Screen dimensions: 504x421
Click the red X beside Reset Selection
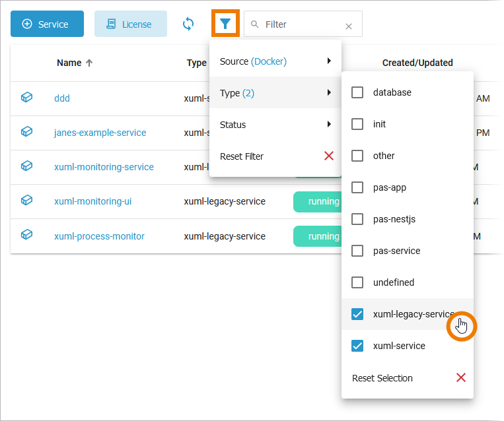[461, 377]
